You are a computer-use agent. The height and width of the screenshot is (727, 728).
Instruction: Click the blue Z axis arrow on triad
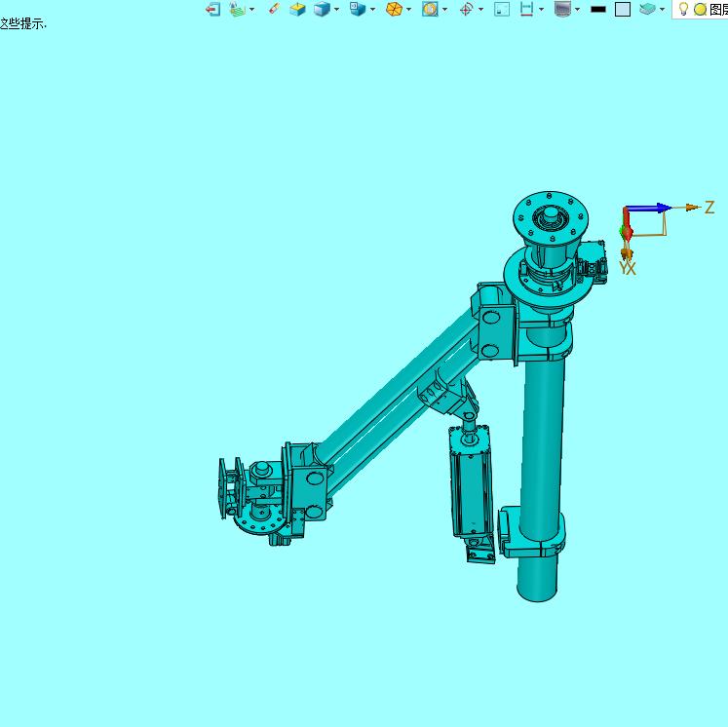pos(649,208)
